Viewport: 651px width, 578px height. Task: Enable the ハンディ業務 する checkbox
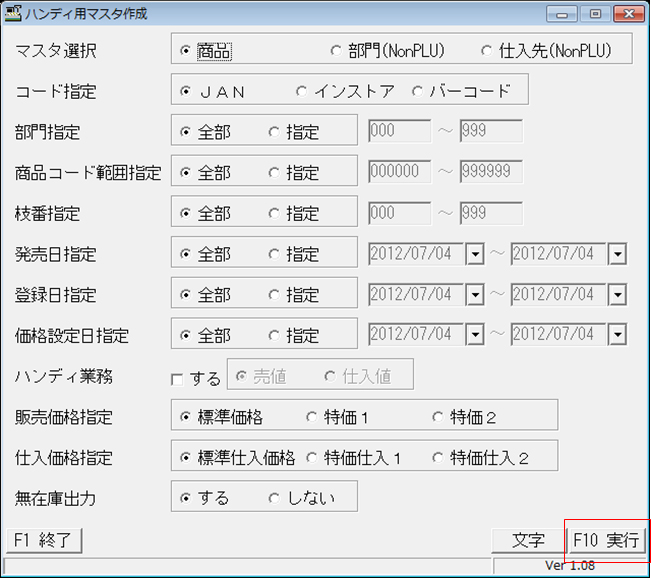click(x=178, y=379)
